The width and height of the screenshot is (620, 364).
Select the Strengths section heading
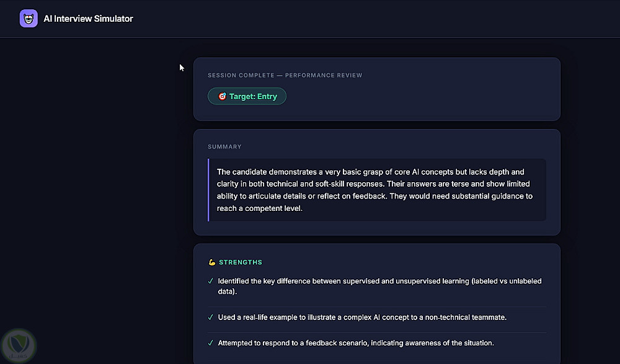[241, 262]
